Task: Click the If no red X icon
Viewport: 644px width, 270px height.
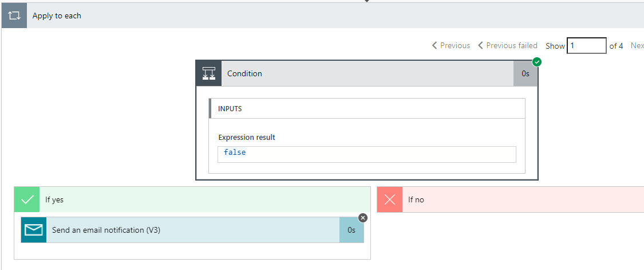Action: [390, 199]
